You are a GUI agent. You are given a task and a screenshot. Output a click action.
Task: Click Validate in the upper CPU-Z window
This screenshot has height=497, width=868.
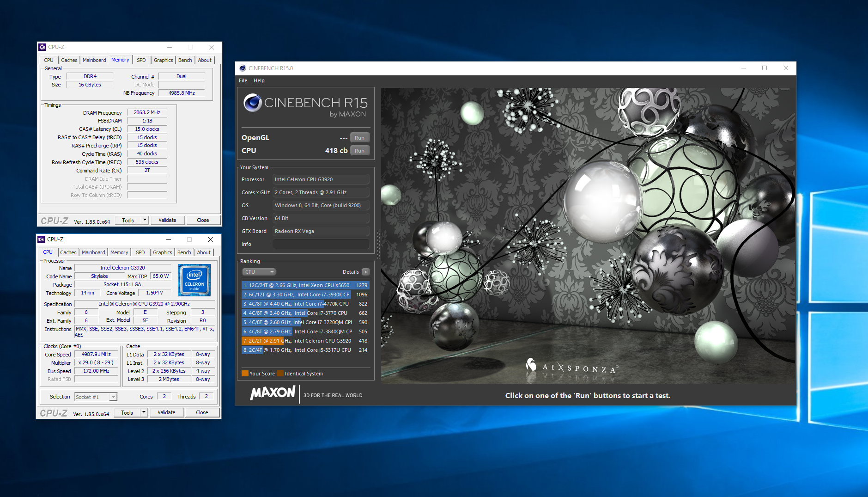point(167,220)
